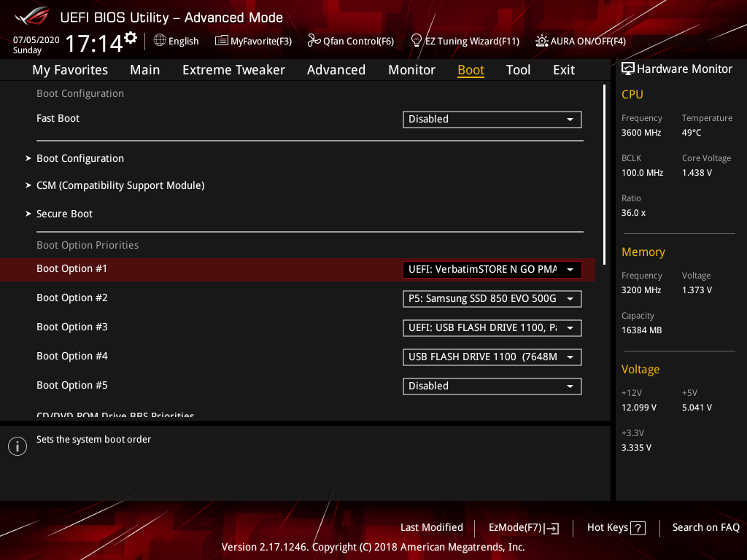The image size is (747, 560).
Task: Open the Fast Boot dropdown
Action: [x=492, y=119]
